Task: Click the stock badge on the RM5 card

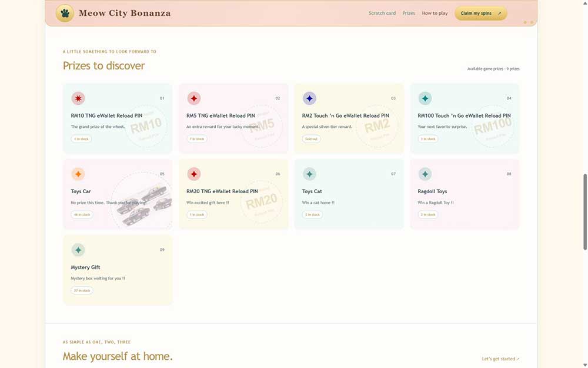Action: tap(197, 139)
